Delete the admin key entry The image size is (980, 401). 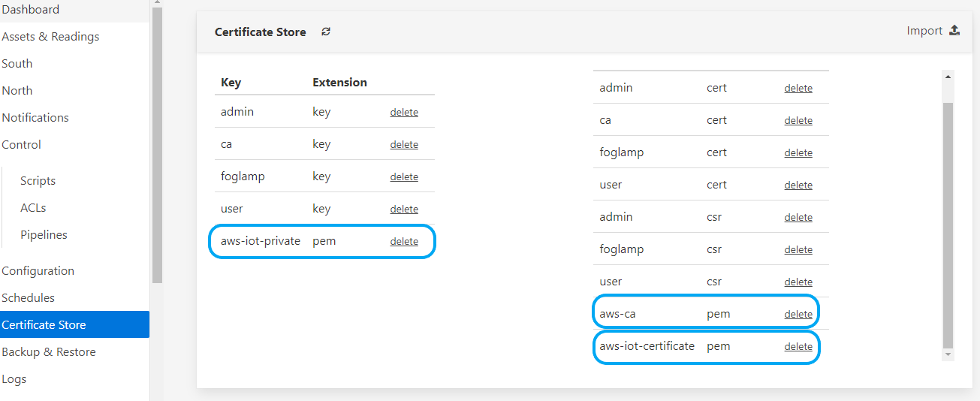click(x=404, y=113)
